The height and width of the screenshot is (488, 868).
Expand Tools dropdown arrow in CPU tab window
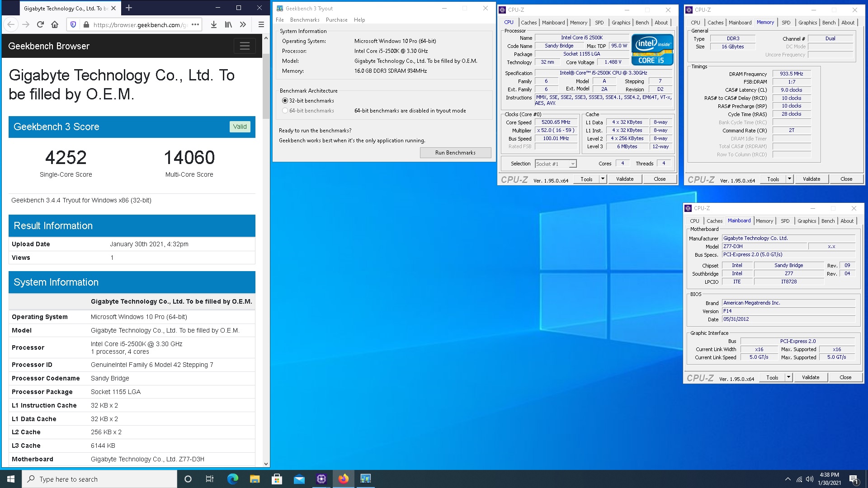pyautogui.click(x=602, y=179)
